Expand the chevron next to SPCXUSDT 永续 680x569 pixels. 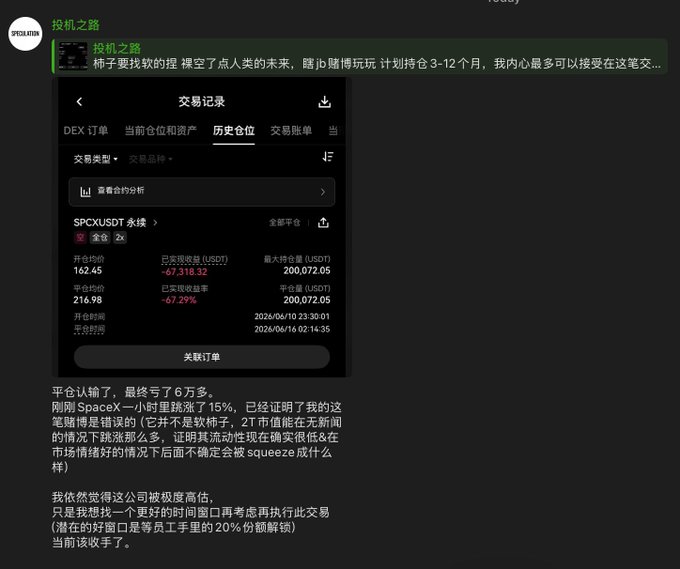pyautogui.click(x=155, y=222)
